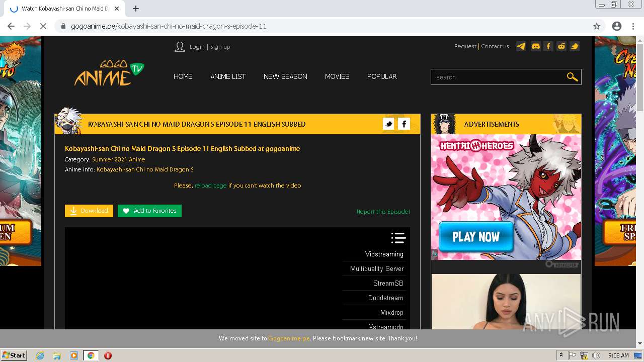The height and width of the screenshot is (362, 644).
Task: View site security lock icon
Action: click(x=63, y=26)
